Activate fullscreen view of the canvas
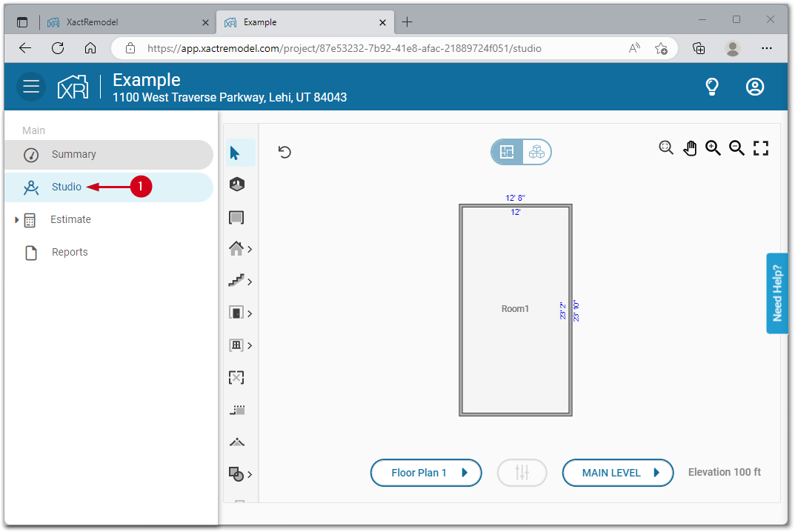This screenshot has height=532, width=795. coord(761,147)
